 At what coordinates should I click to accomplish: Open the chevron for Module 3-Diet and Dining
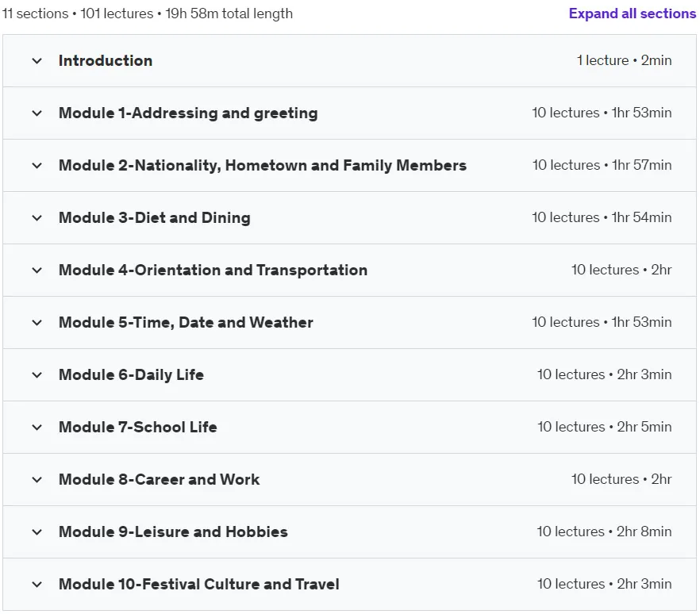[x=37, y=217]
